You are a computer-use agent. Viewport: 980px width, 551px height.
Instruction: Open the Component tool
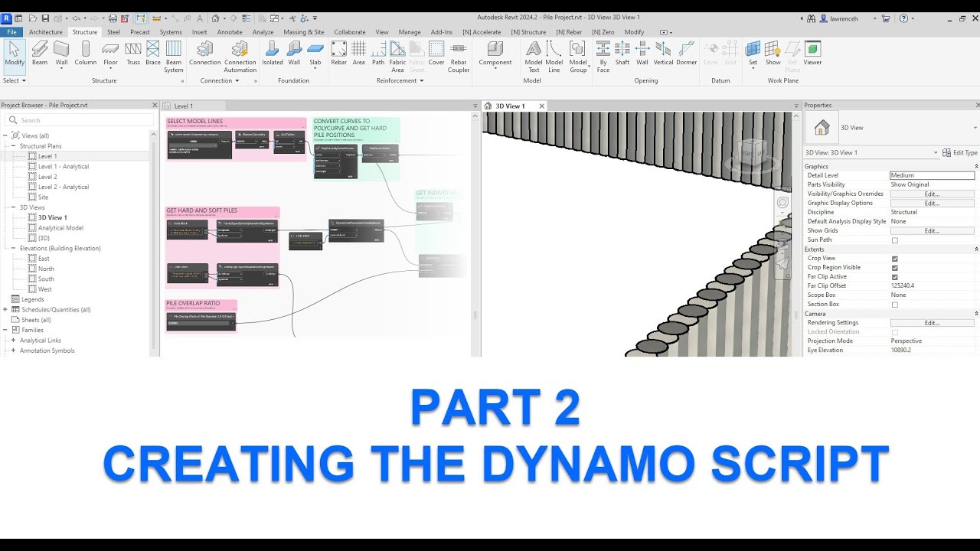click(x=495, y=54)
